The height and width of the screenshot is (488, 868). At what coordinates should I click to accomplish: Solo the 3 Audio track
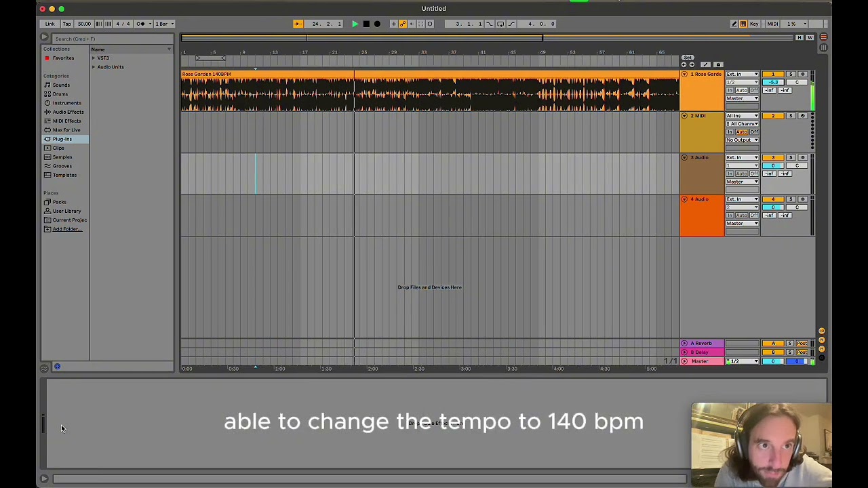point(791,157)
